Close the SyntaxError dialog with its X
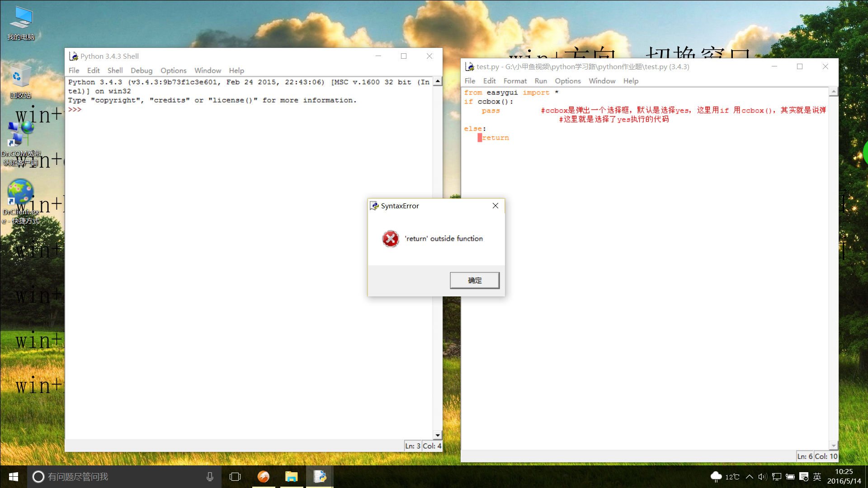 (495, 206)
